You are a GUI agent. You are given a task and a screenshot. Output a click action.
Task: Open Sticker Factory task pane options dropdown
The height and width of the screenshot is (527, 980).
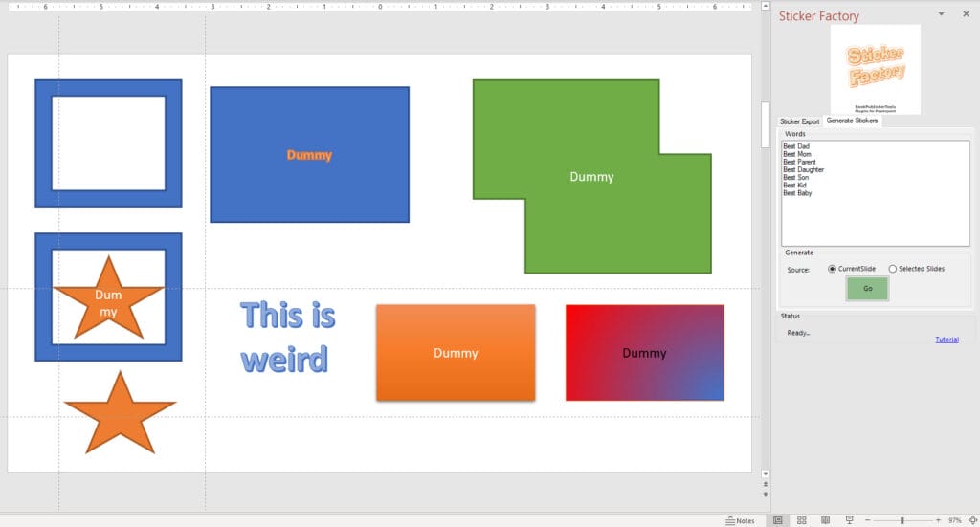941,14
